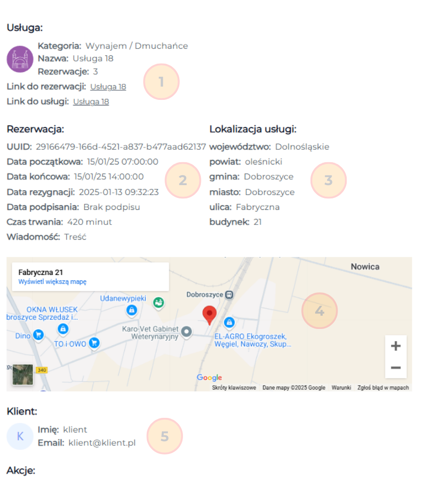Zoom in the map with plus button
This screenshot has width=421, height=504.
coord(395,346)
